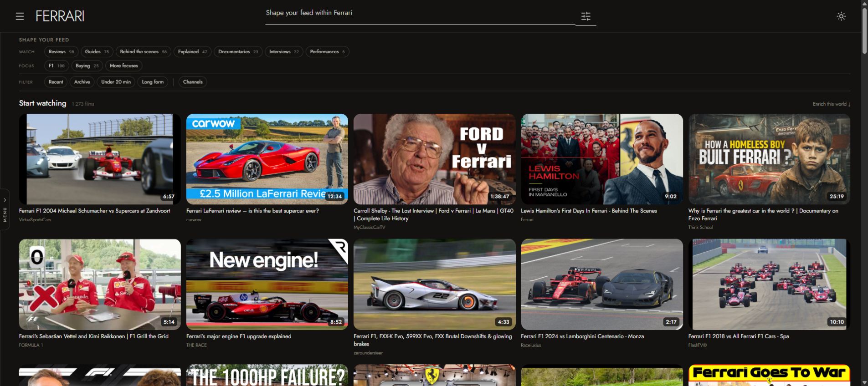Image resolution: width=868 pixels, height=386 pixels.
Task: Open the Channels filter
Action: [x=193, y=82]
